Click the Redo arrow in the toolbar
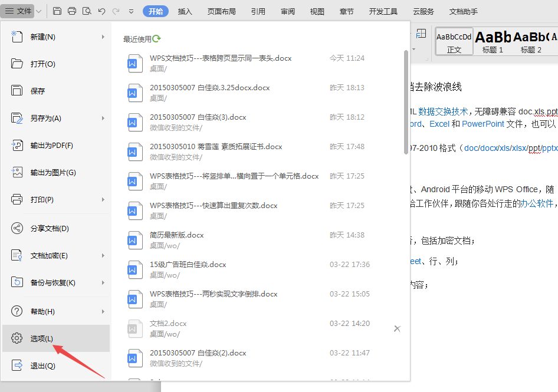Screen dimensions: 558x392 [116, 11]
